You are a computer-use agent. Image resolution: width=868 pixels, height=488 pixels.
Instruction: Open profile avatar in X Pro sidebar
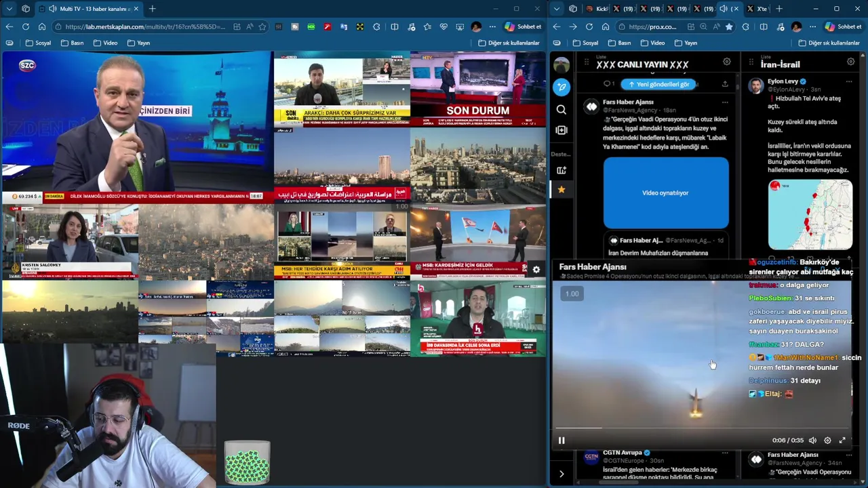pyautogui.click(x=561, y=65)
